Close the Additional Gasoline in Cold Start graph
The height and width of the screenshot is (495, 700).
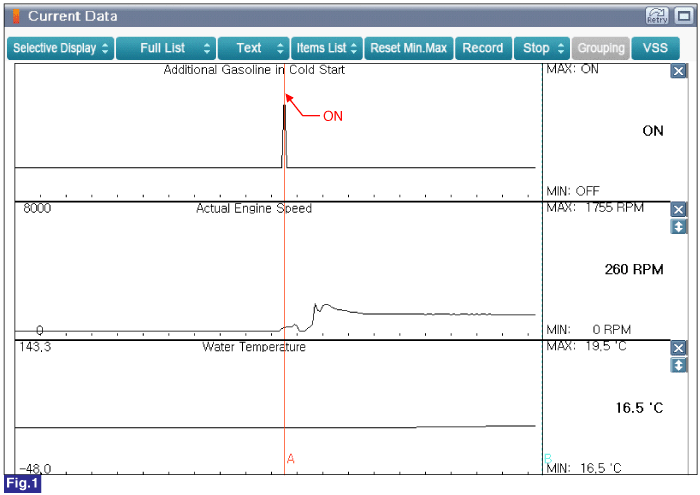(678, 71)
